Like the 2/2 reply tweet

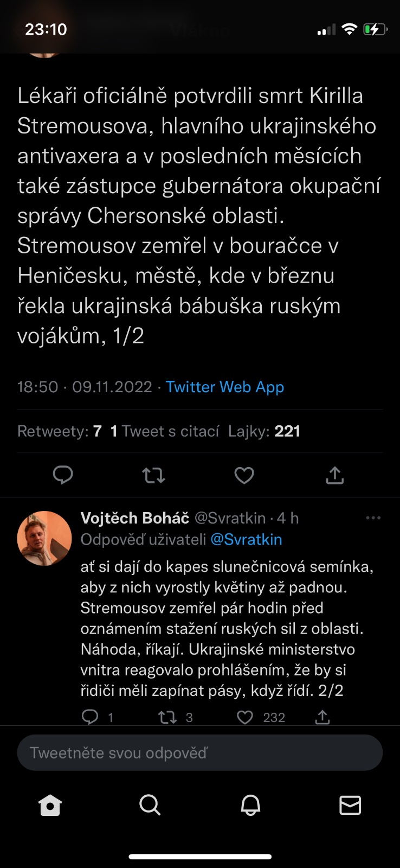(x=246, y=717)
